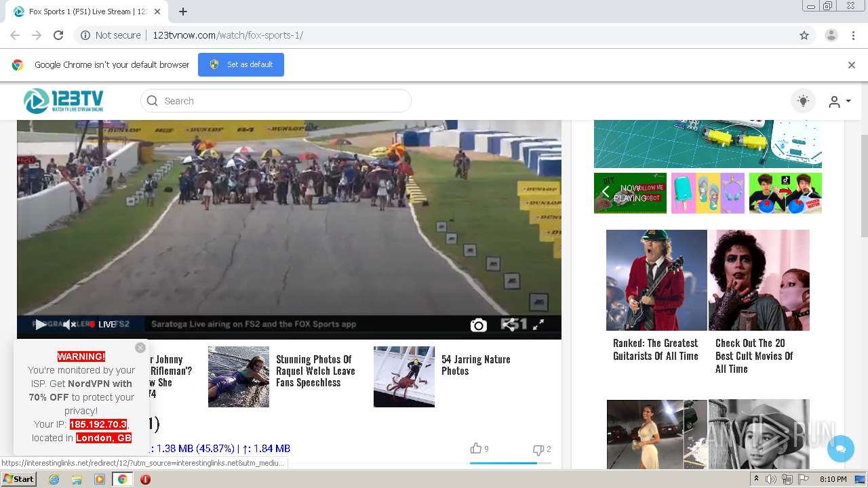Open Stunning Photos Of Raquel Welch article
This screenshot has height=488, width=868.
pos(315,371)
